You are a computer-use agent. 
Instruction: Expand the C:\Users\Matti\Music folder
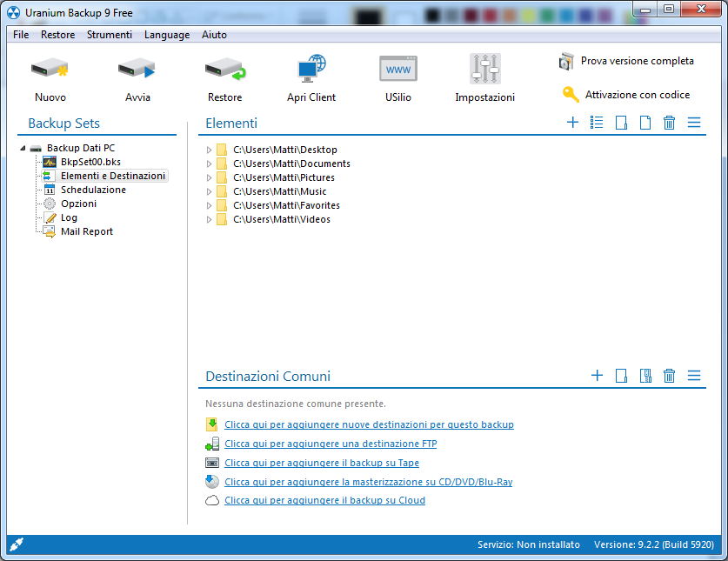[x=209, y=192]
